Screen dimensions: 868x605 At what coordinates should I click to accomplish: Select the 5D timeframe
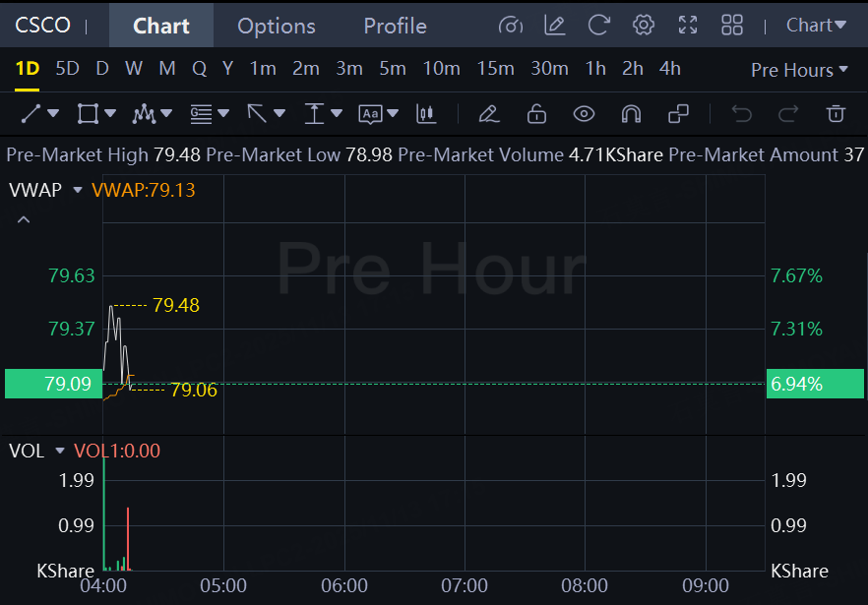(68, 69)
